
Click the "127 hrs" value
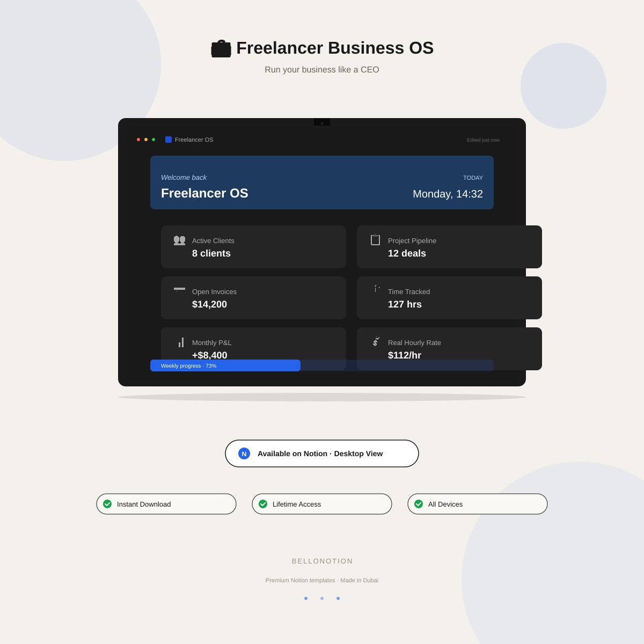click(x=405, y=304)
